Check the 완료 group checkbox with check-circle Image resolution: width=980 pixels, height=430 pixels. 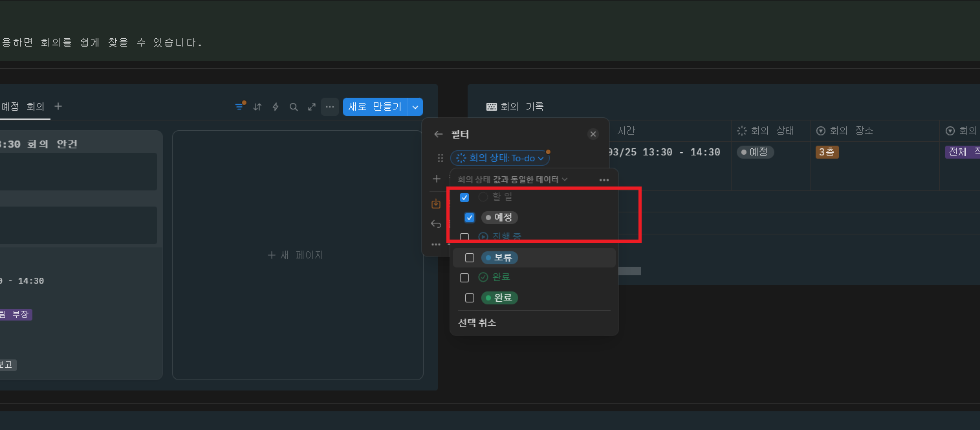coord(464,277)
